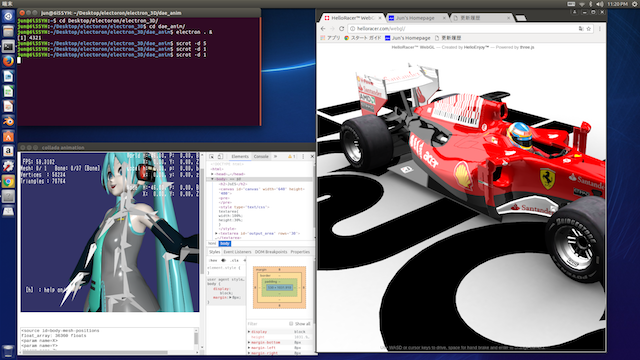Open LibreOffice Writer from the dock
Screen dimensions: 640x360
(x=8, y=76)
